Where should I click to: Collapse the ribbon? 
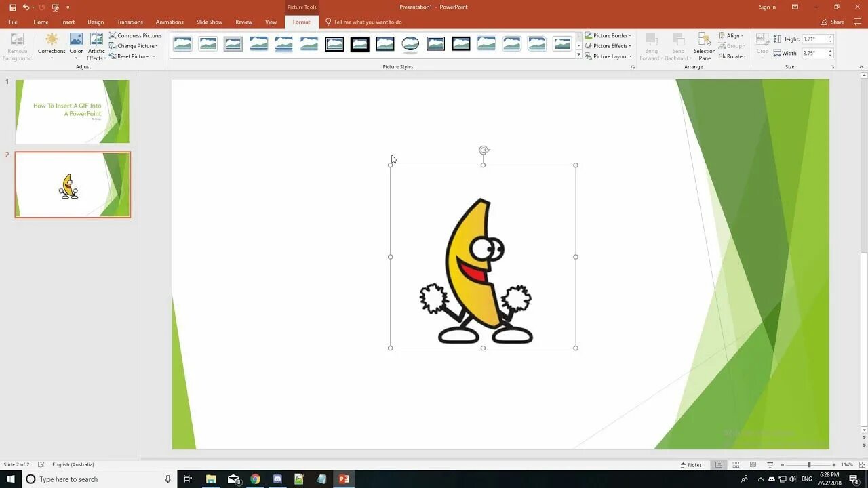(861, 67)
